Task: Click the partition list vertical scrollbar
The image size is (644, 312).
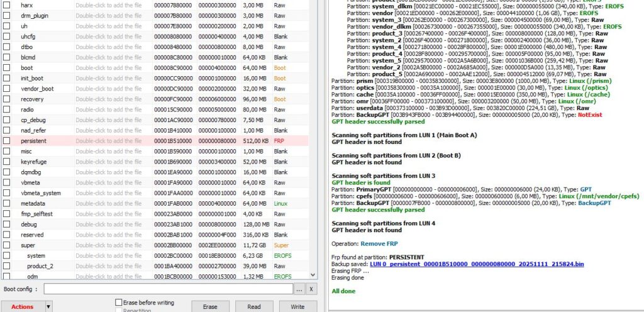Action: tap(314, 126)
